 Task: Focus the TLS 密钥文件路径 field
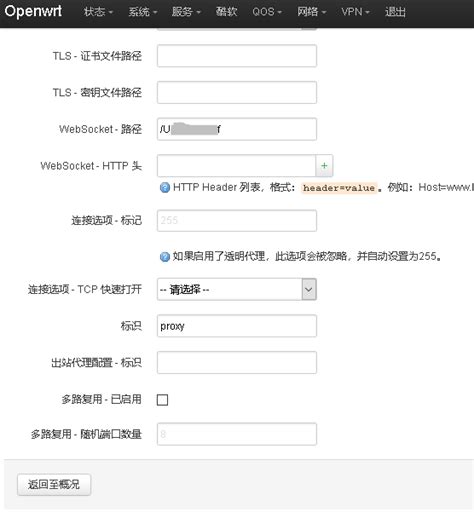237,92
